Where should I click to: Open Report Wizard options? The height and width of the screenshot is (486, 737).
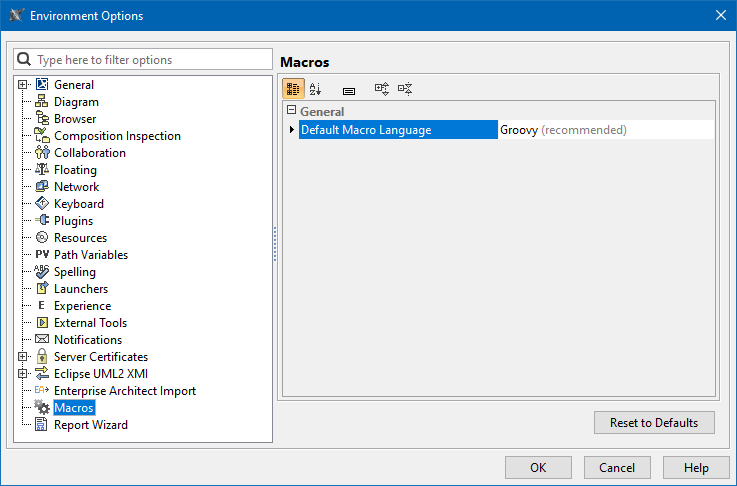(91, 424)
